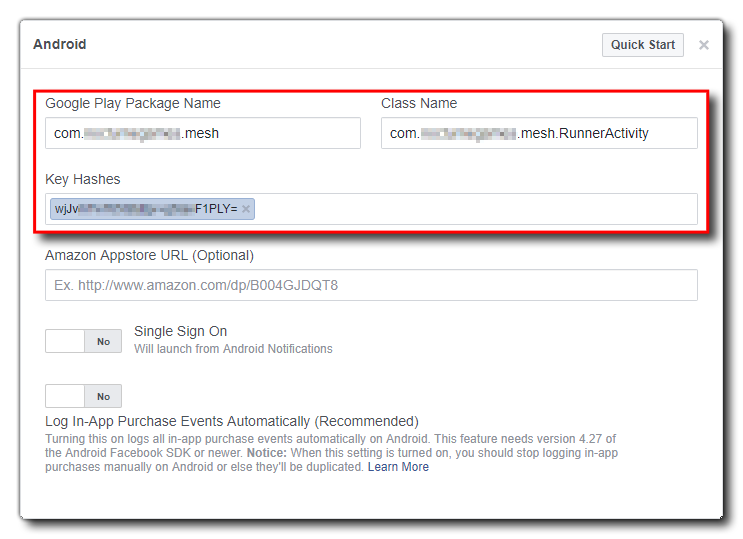
Task: Click the 'Google Play Package Name' label
Action: tap(133, 103)
